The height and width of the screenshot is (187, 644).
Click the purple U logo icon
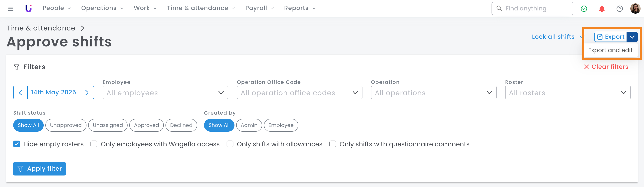click(29, 9)
